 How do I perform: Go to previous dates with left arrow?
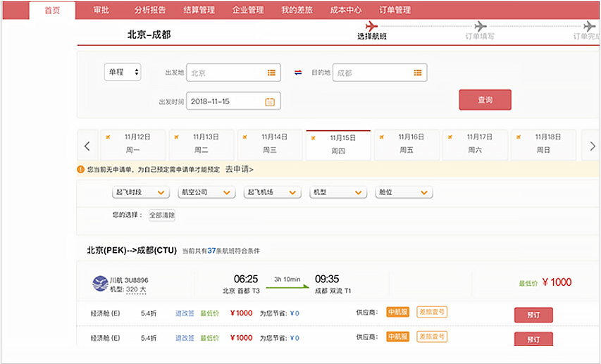pos(87,146)
